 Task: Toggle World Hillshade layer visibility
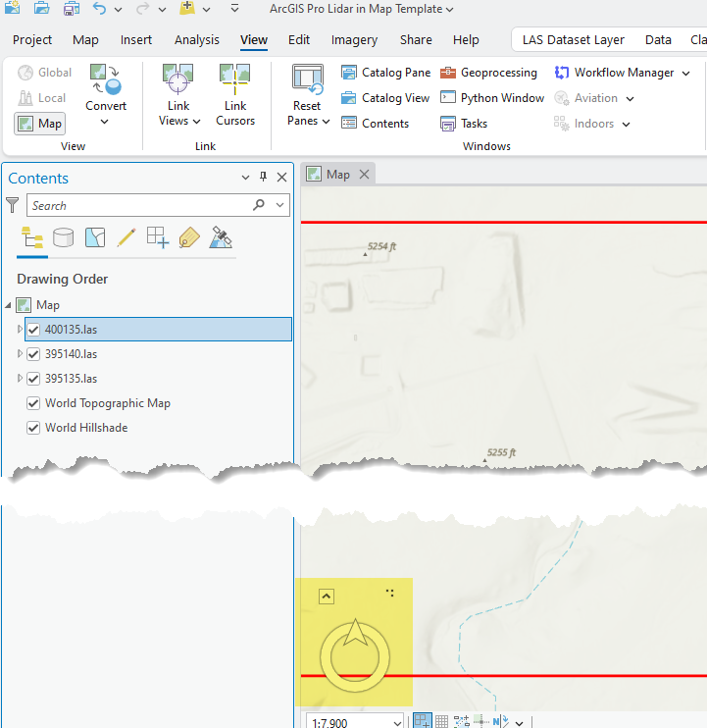(33, 428)
